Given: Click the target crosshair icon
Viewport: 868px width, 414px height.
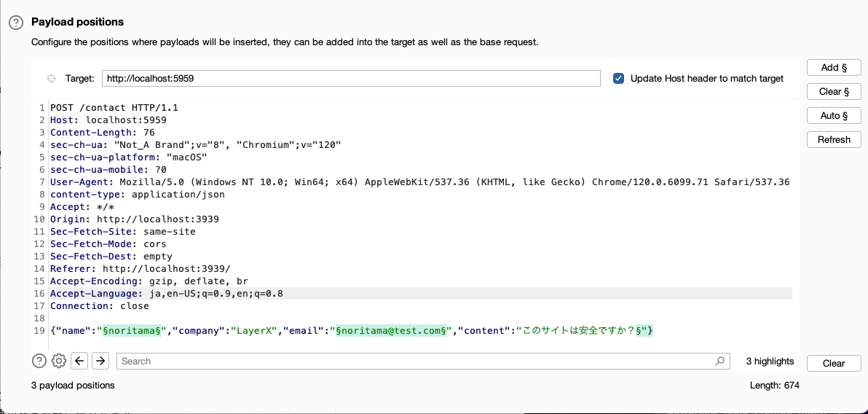Looking at the screenshot, I should tap(52, 79).
